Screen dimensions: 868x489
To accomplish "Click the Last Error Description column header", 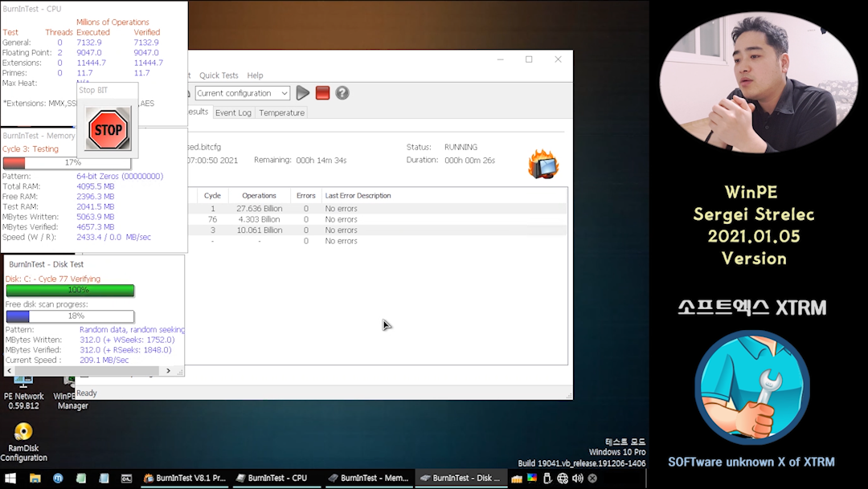I will [x=358, y=195].
